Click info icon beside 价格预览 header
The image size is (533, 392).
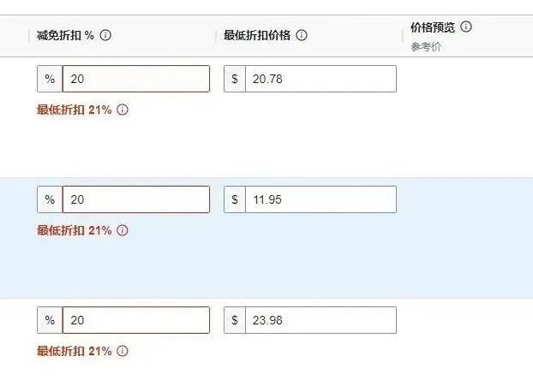(466, 27)
